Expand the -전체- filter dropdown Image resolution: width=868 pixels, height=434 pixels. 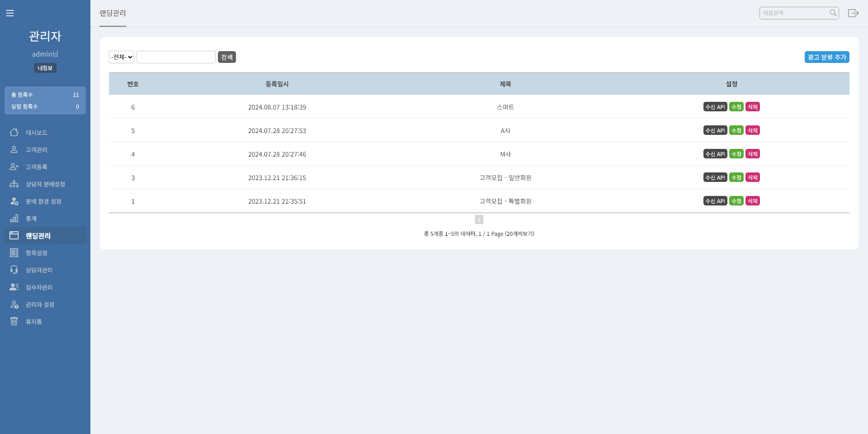(x=122, y=57)
